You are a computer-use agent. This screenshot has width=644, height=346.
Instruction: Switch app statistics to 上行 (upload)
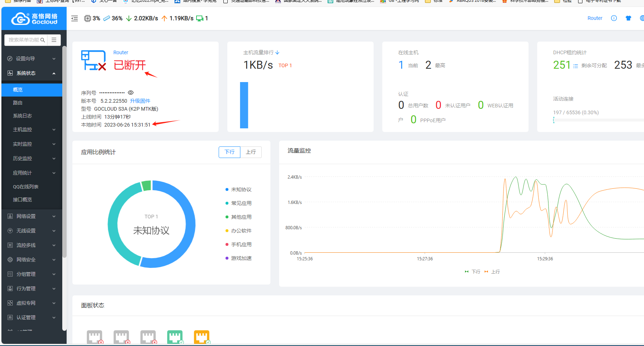(x=251, y=152)
